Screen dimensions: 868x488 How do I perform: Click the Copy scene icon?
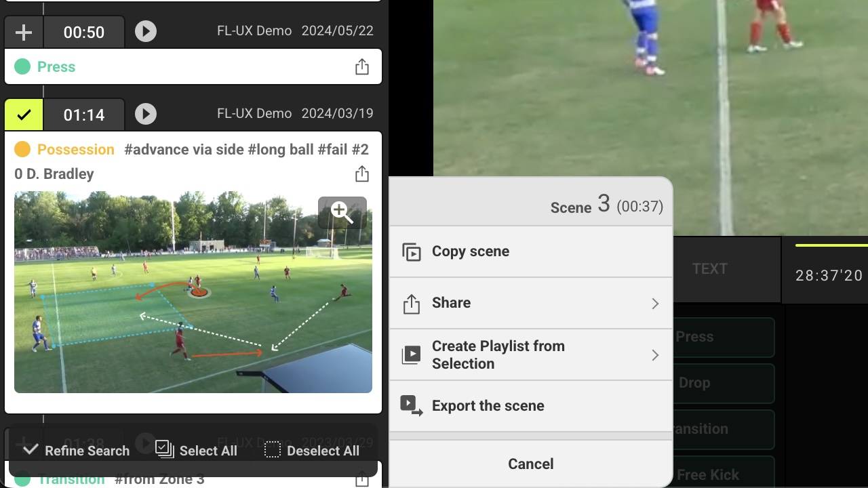(412, 252)
